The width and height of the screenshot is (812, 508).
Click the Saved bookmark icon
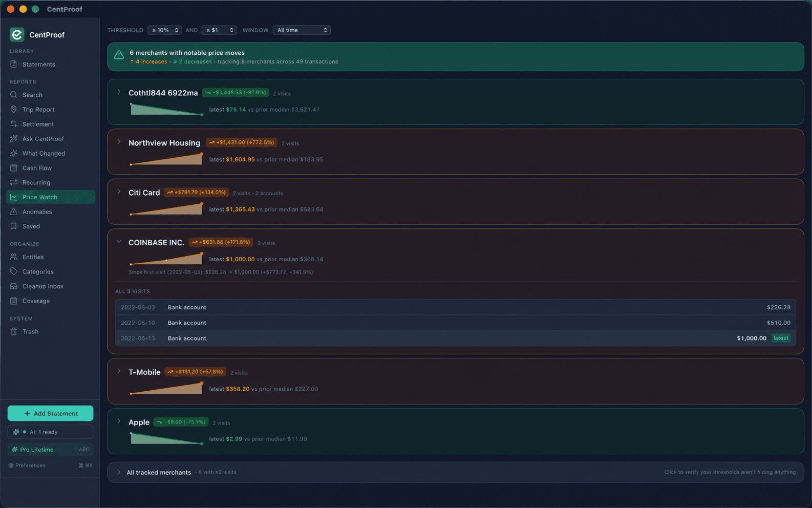click(x=14, y=226)
